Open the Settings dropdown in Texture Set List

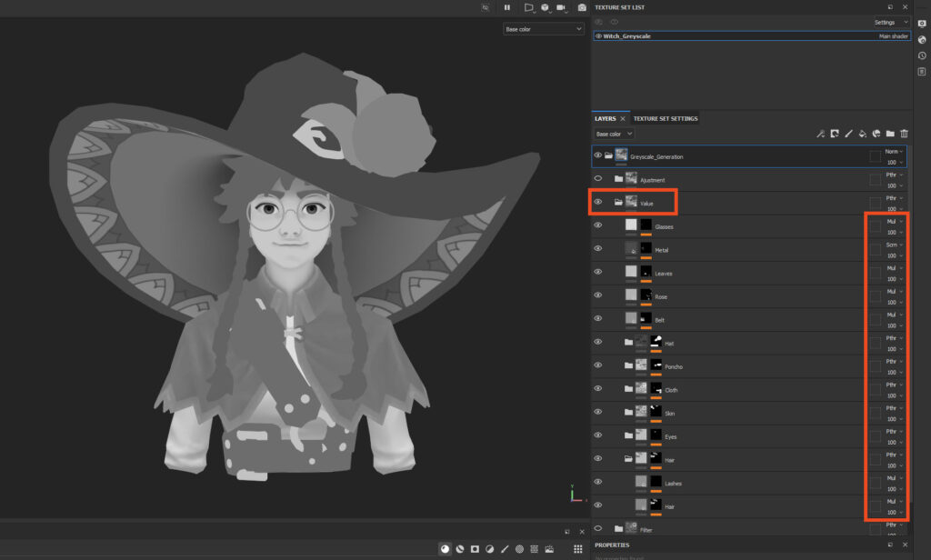890,22
